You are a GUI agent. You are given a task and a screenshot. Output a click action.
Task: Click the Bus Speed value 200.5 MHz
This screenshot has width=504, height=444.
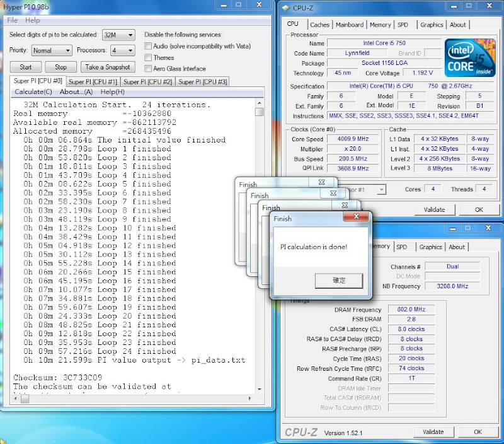click(353, 159)
